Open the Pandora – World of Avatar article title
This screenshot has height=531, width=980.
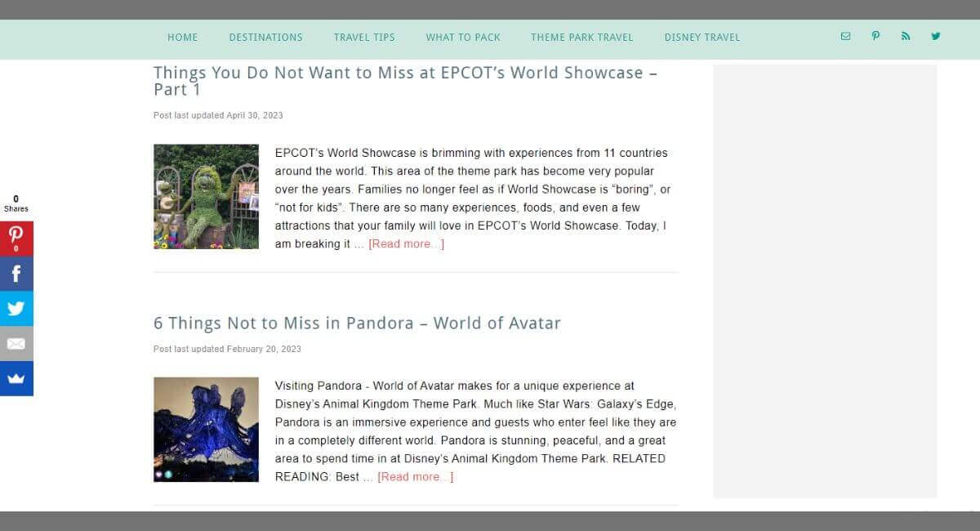(x=357, y=323)
